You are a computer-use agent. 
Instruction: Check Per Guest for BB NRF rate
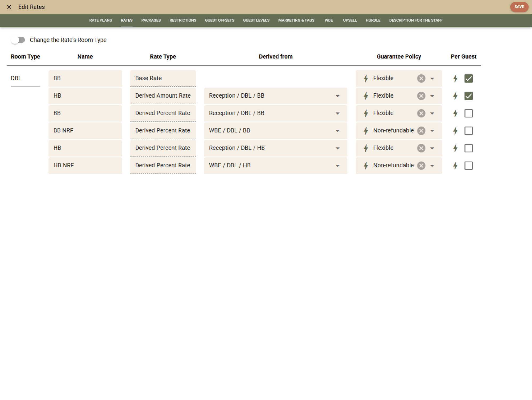point(468,131)
